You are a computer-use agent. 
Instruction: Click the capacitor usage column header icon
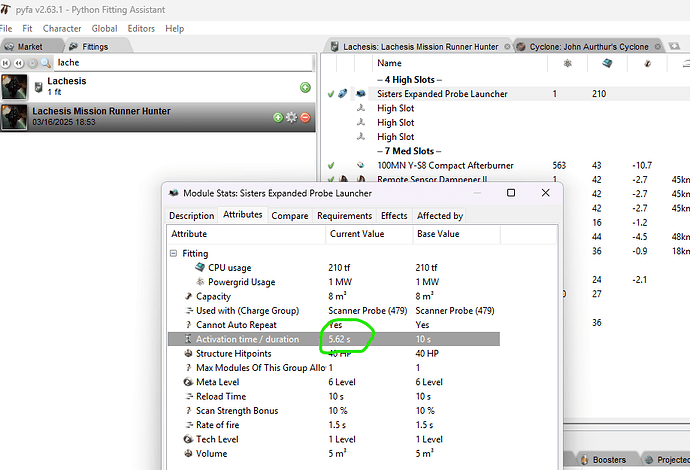click(647, 63)
